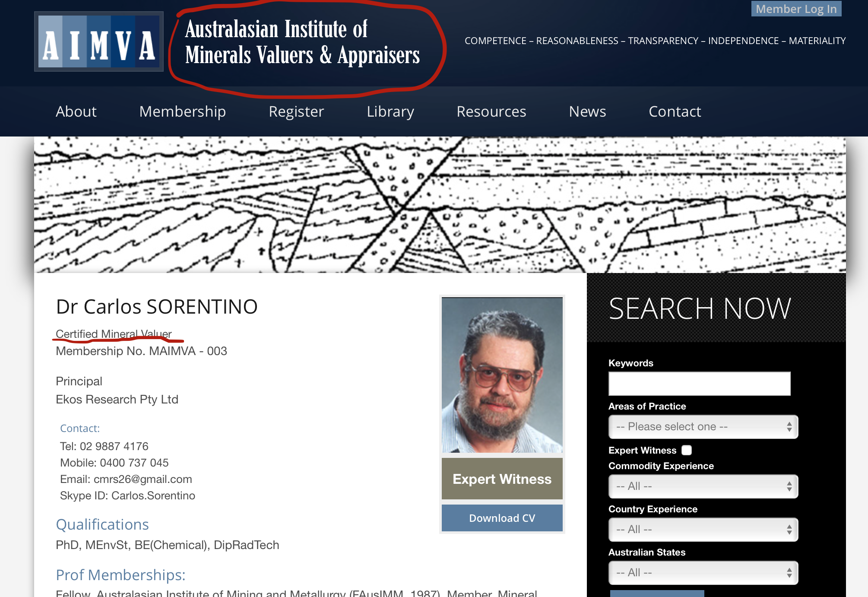Open the Membership menu
The width and height of the screenshot is (868, 597).
[x=183, y=111]
